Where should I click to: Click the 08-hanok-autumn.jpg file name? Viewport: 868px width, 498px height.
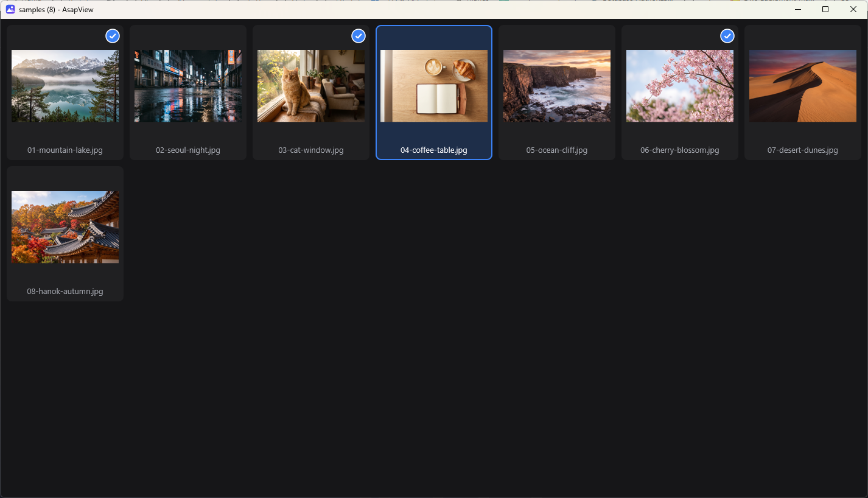(65, 292)
